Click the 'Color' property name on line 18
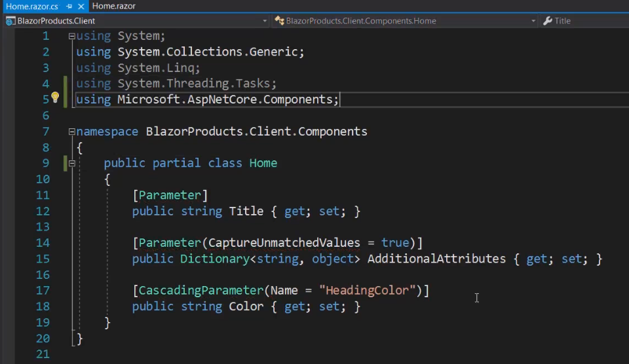The width and height of the screenshot is (629, 364). [x=246, y=306]
